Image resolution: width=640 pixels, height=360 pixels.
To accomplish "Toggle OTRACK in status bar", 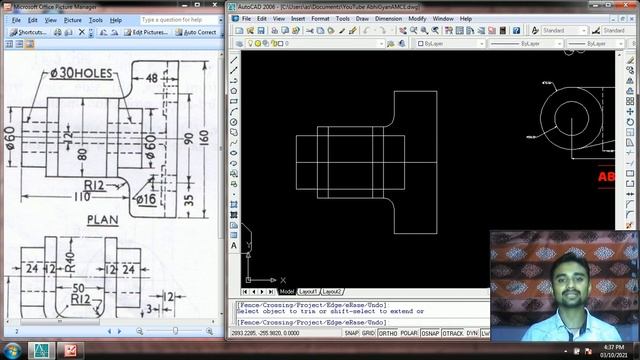I will tap(453, 333).
